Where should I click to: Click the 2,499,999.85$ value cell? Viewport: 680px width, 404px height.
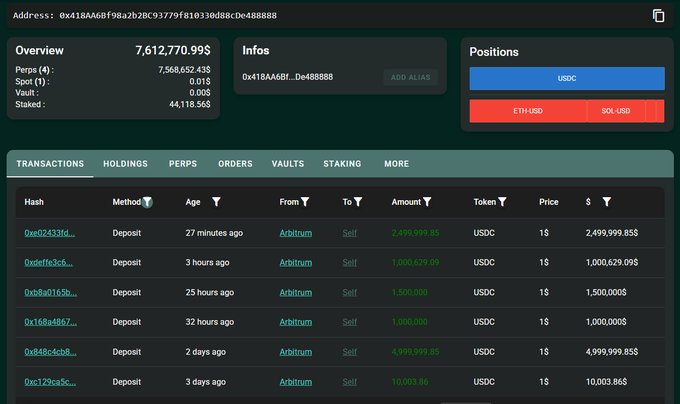(611, 233)
